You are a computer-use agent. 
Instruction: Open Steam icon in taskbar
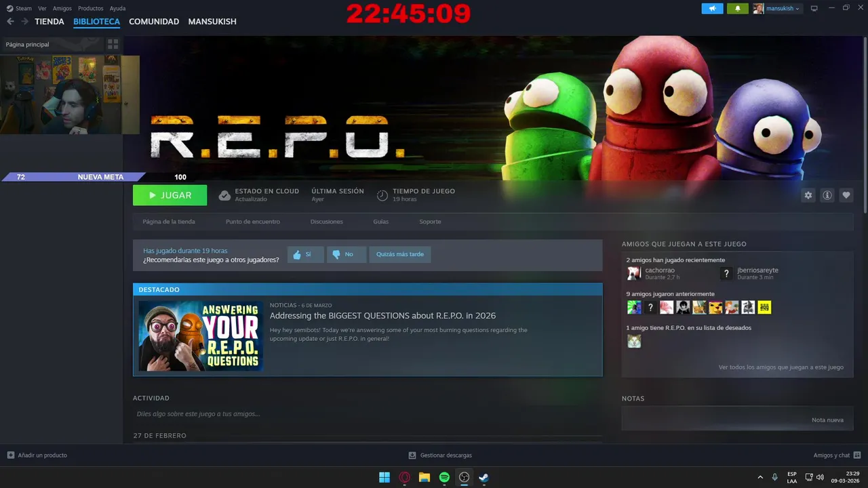484,477
